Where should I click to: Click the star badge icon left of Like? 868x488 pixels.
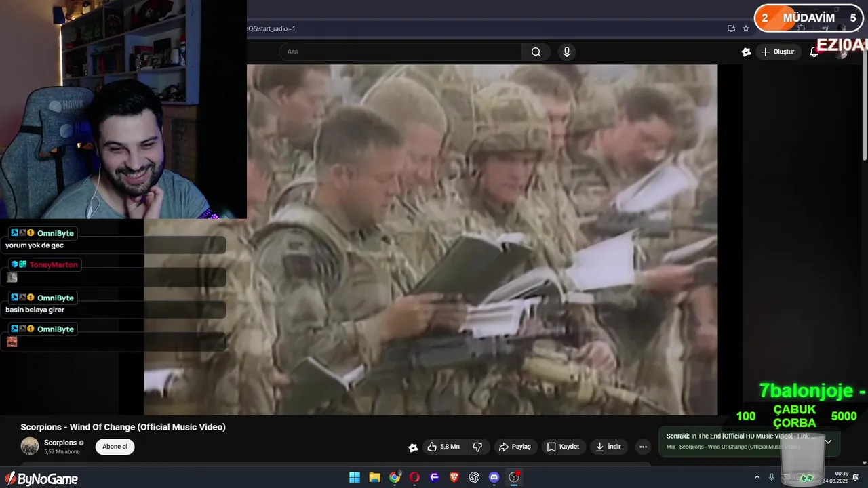tap(413, 447)
